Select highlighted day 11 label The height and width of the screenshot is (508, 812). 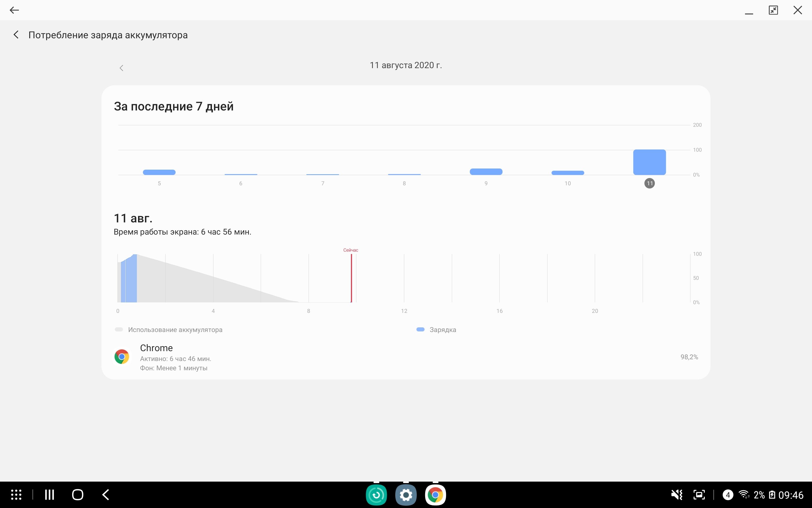[649, 183]
